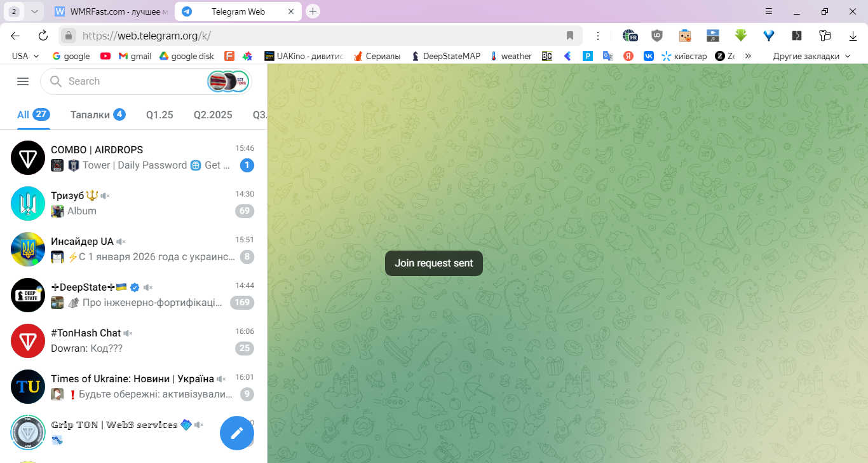Open the Q1.25 folder tab
The image size is (868, 463).
pyautogui.click(x=159, y=115)
